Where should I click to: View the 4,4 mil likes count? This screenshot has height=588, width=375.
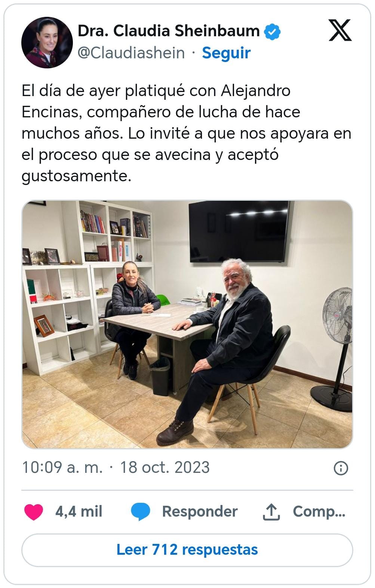click(79, 511)
